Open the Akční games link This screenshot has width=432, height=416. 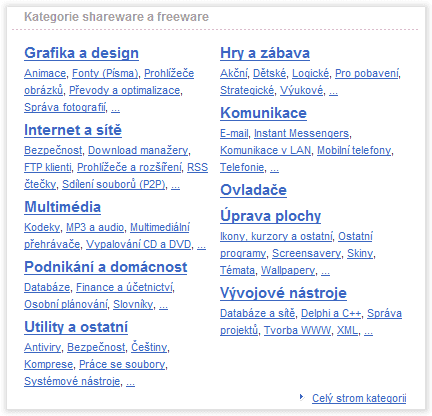(234, 73)
